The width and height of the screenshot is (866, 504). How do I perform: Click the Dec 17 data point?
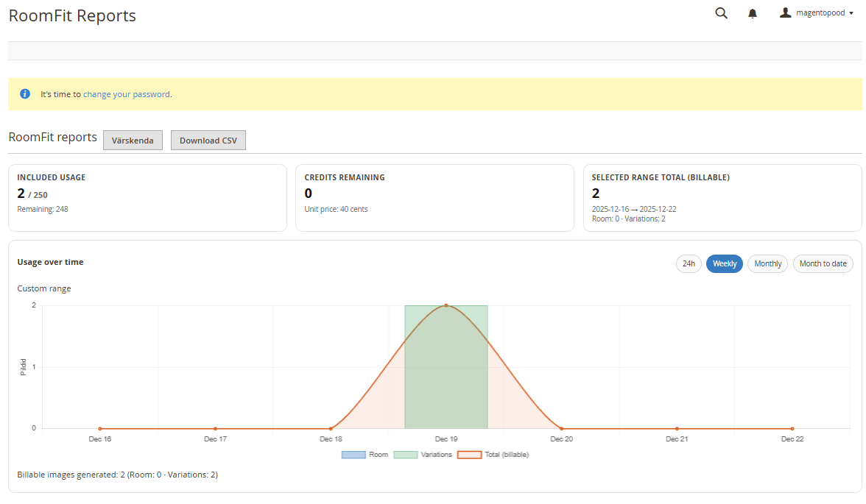215,428
